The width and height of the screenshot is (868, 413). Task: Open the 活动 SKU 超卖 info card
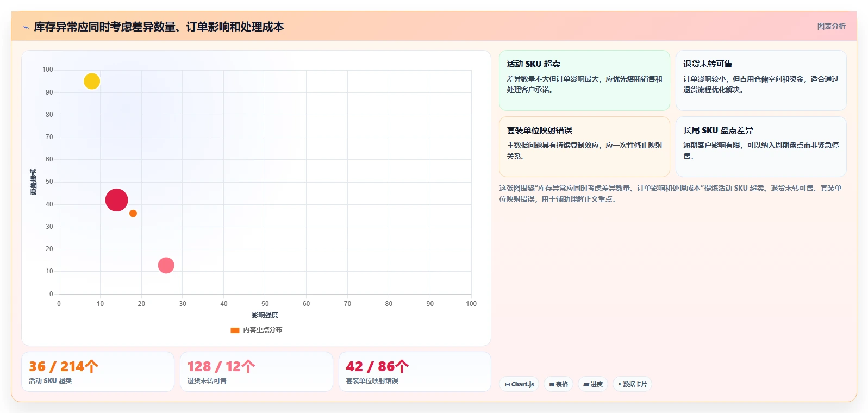click(584, 80)
